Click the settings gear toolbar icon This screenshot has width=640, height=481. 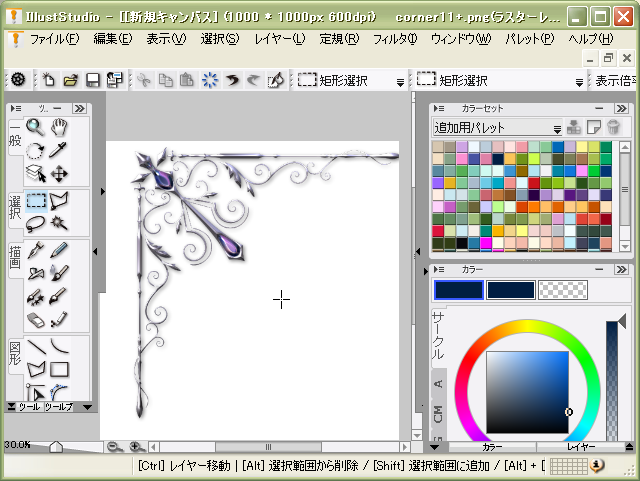pyautogui.click(x=18, y=80)
